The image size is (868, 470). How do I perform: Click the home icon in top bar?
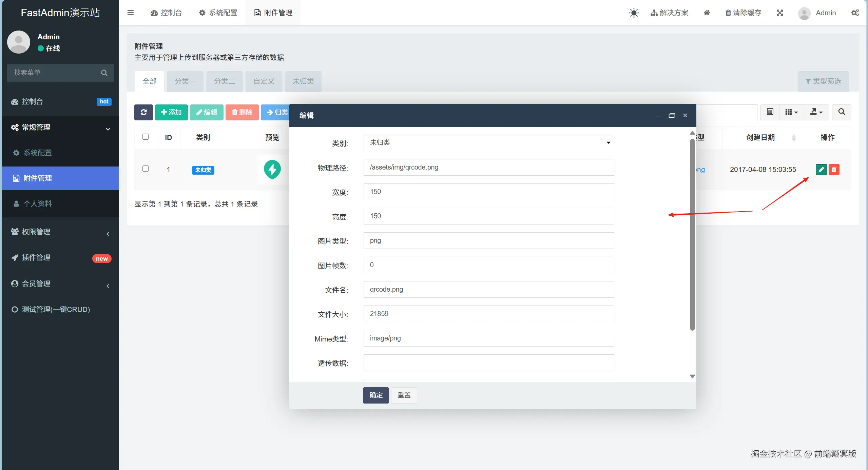[x=707, y=13]
